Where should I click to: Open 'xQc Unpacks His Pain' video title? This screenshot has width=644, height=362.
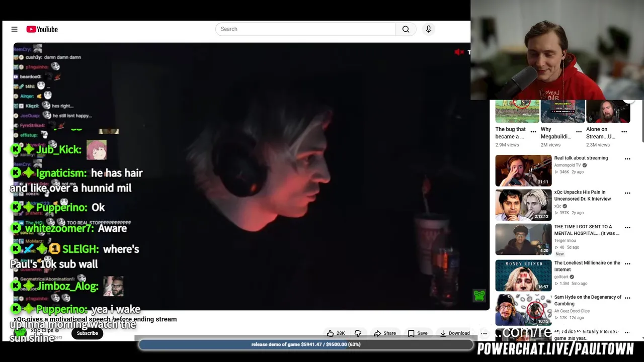[x=583, y=195]
